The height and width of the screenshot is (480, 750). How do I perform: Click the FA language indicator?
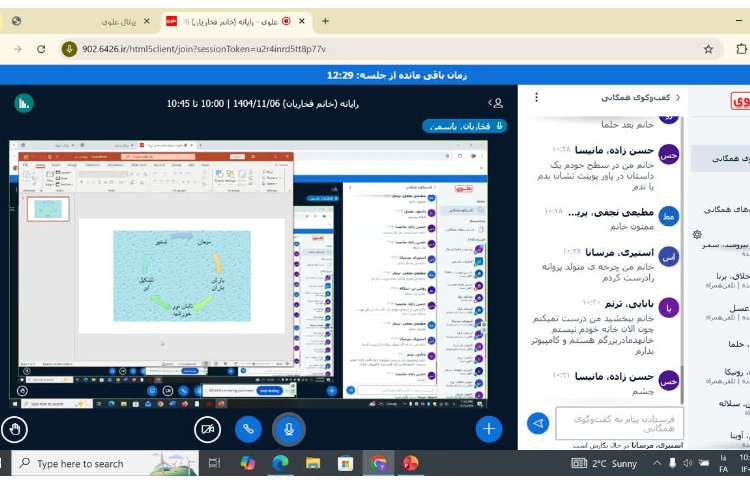tap(724, 469)
